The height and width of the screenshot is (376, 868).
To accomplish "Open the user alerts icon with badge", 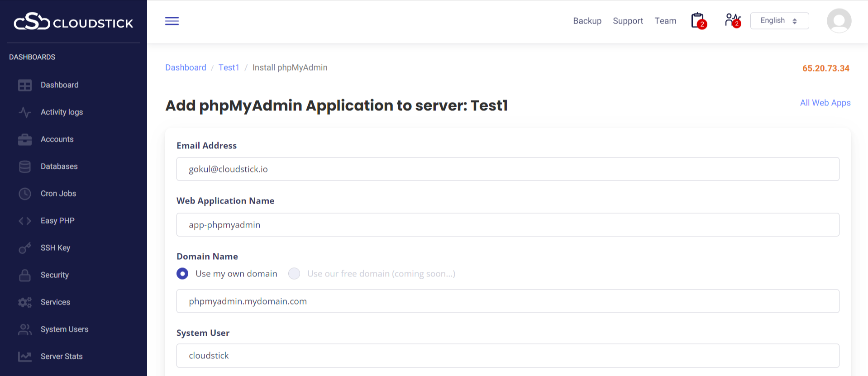I will [x=732, y=20].
